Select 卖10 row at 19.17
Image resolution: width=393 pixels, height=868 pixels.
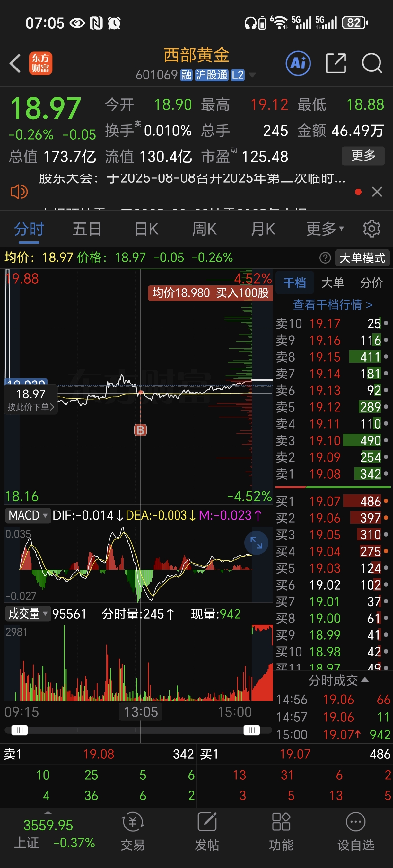click(332, 323)
